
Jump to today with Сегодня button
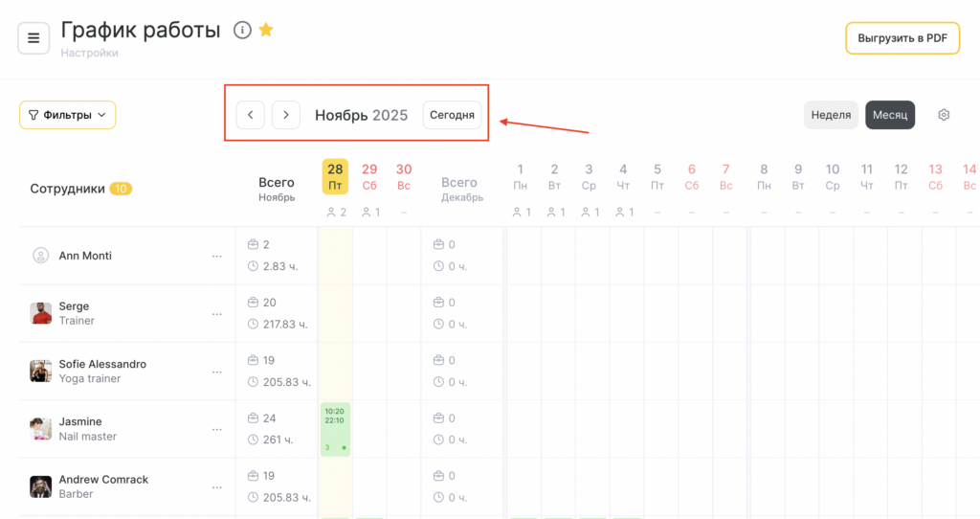pyautogui.click(x=452, y=115)
